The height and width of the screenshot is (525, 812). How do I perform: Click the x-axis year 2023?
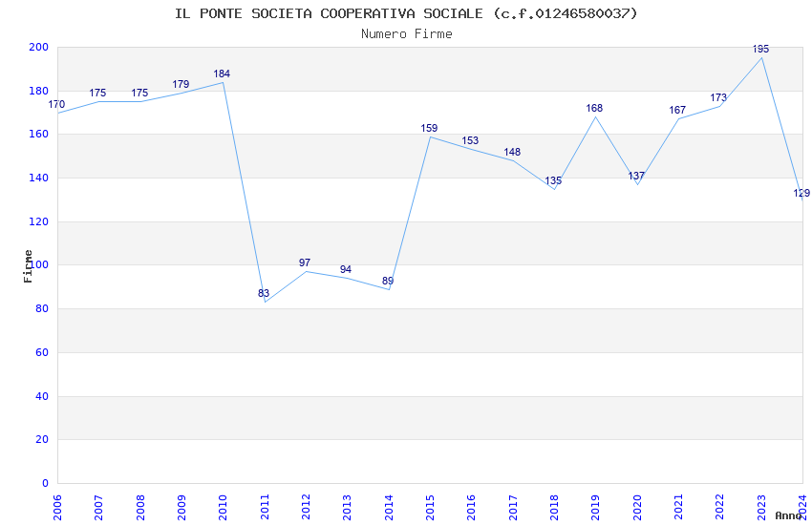click(761, 507)
